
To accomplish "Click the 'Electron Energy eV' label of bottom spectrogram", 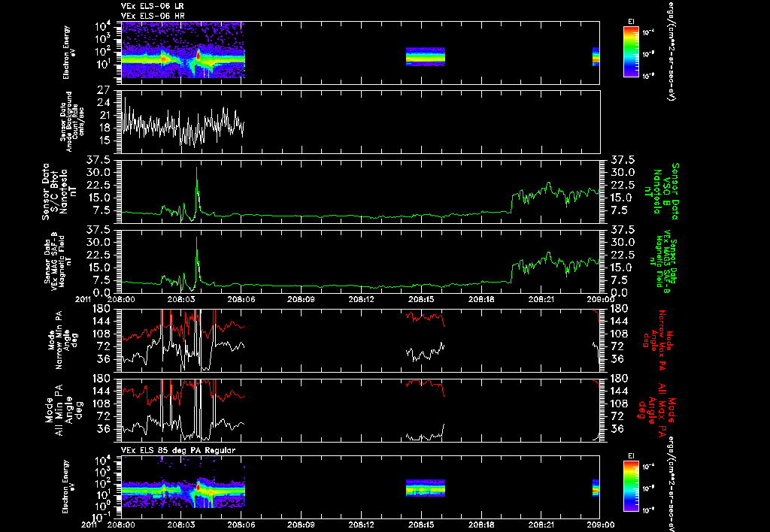I will point(68,487).
